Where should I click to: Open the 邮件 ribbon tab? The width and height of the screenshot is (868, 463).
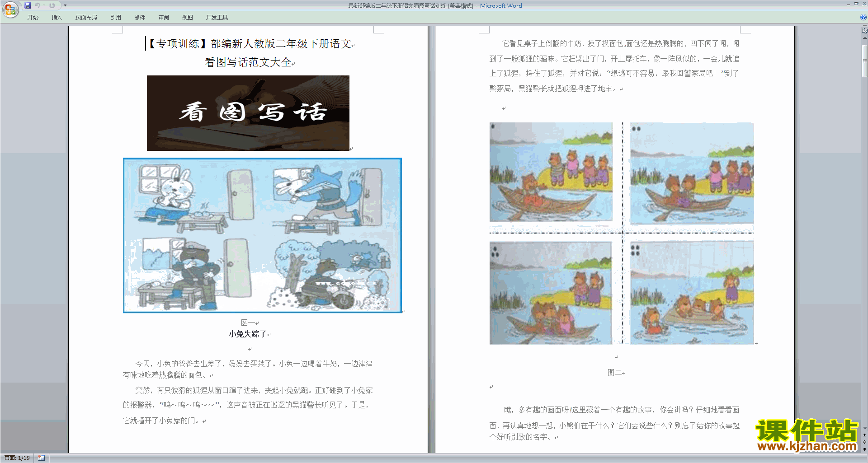pos(140,17)
